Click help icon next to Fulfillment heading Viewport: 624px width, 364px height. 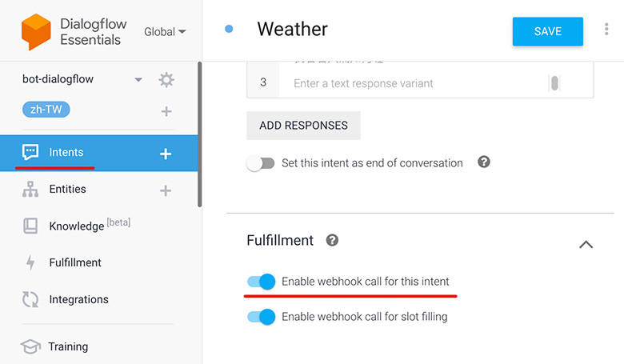point(332,240)
